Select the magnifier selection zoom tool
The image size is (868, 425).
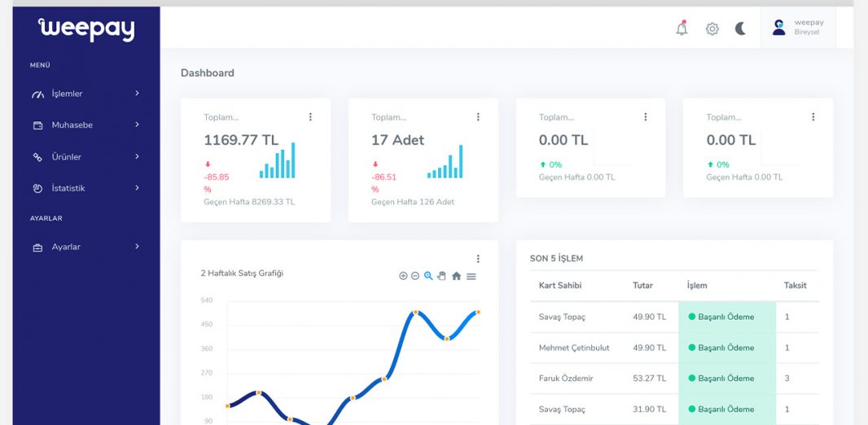428,275
